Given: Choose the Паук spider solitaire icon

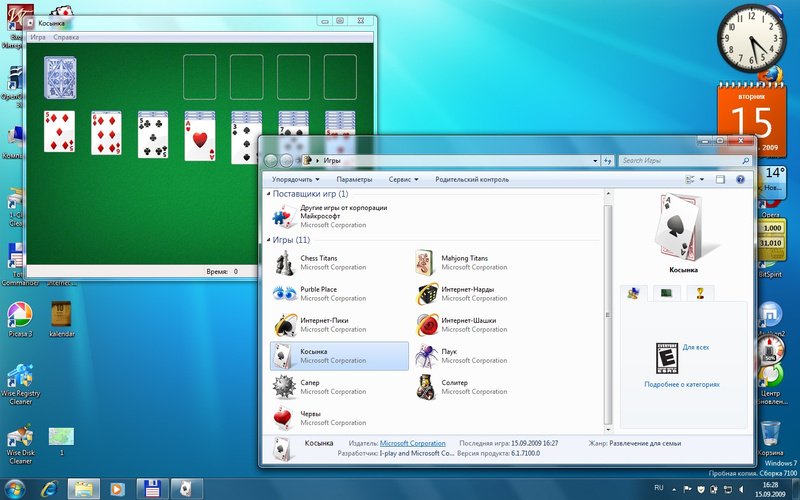Looking at the screenshot, I should (x=426, y=355).
